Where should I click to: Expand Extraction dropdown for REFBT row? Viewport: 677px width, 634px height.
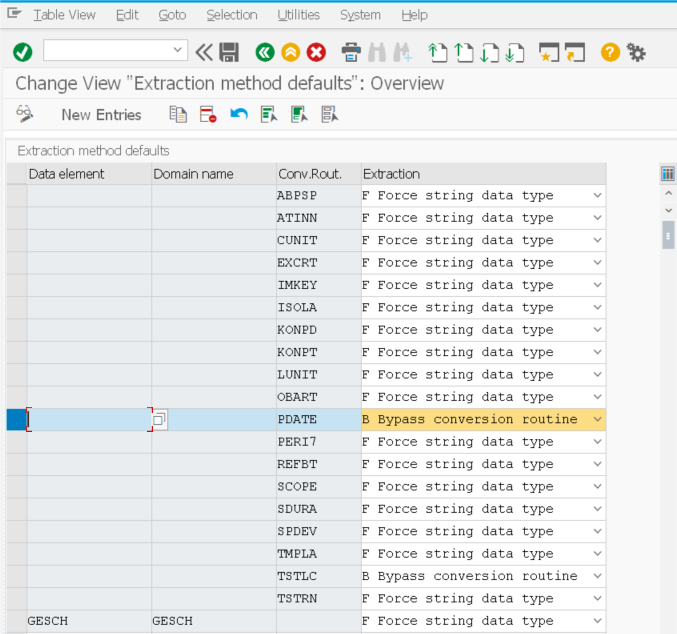pos(598,464)
